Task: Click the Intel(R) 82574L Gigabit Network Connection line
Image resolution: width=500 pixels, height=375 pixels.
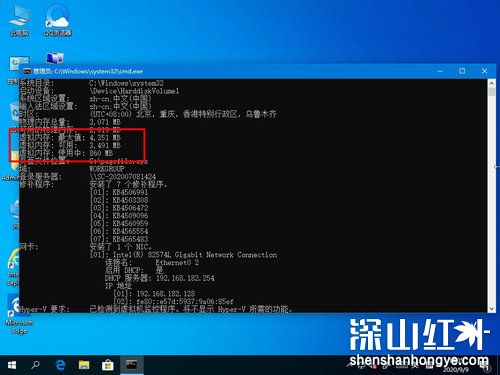Action: 183,255
